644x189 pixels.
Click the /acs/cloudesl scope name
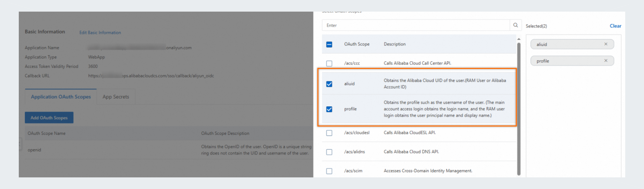[x=357, y=132]
